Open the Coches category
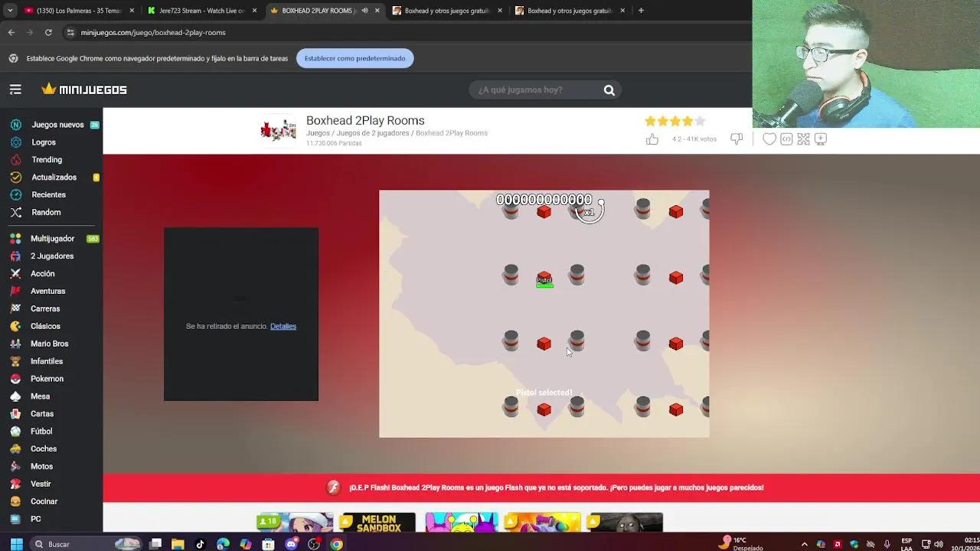 (44, 449)
